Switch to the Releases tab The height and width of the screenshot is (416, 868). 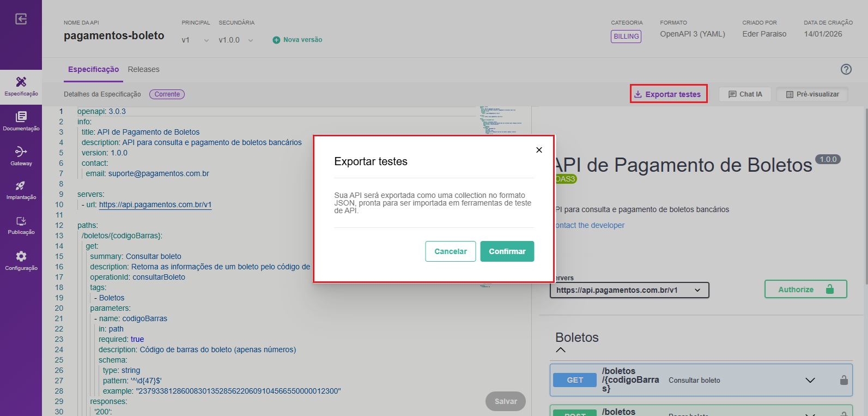(x=143, y=69)
